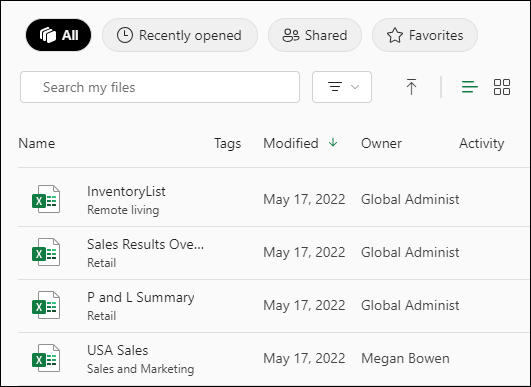The image size is (531, 387).
Task: Open the P and L Summary file
Action: tap(141, 298)
